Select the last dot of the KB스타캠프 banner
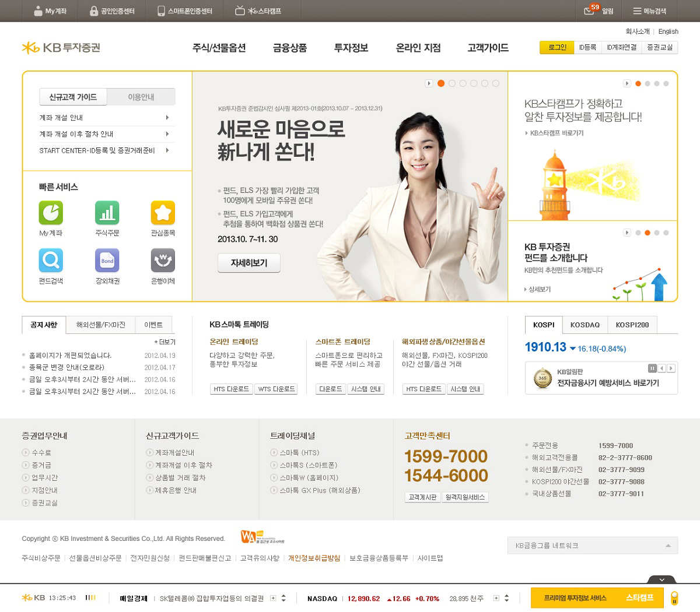Viewport: 700px width, 612px height. [x=666, y=83]
